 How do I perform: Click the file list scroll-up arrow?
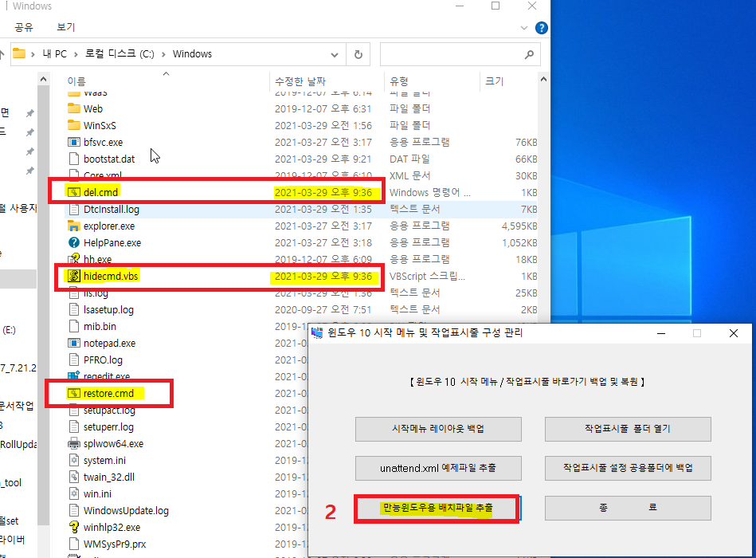pyautogui.click(x=543, y=80)
